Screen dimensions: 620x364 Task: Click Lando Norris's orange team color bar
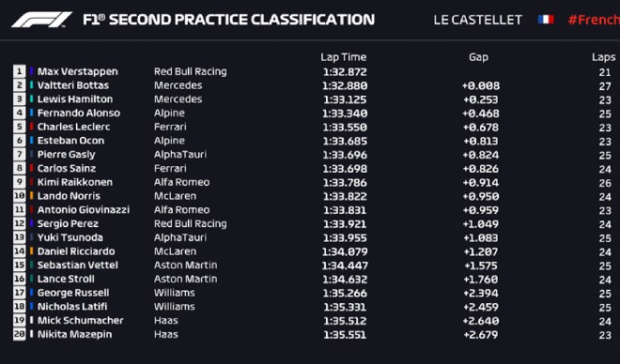(x=32, y=196)
